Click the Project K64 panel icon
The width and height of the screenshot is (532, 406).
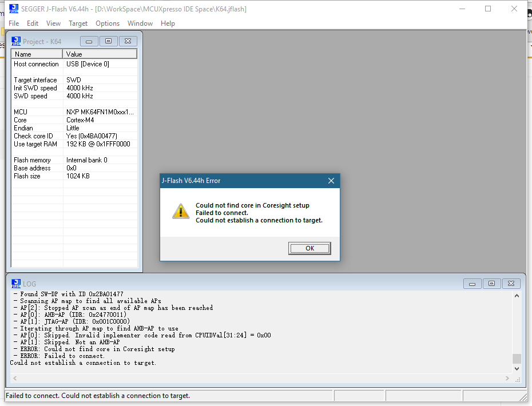point(16,41)
